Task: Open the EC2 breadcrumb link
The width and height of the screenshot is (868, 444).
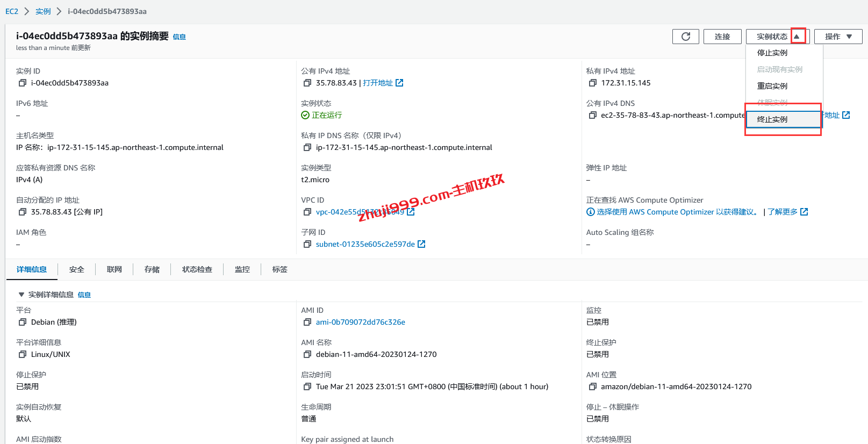Action: point(12,11)
